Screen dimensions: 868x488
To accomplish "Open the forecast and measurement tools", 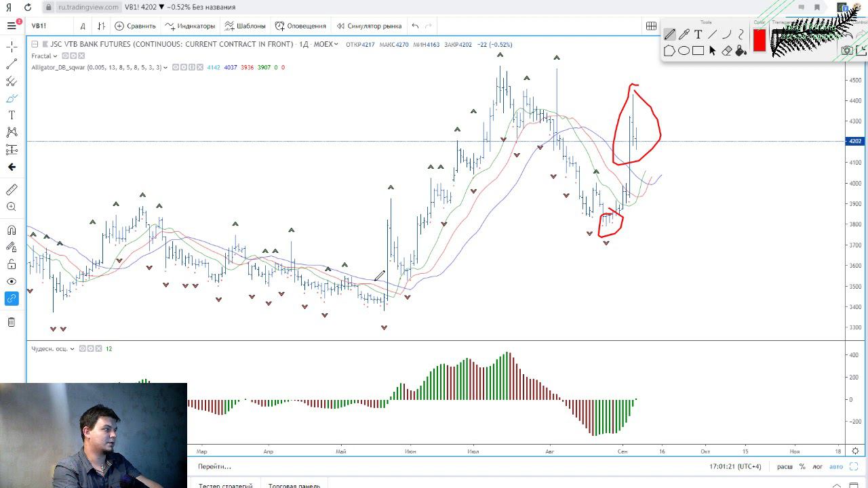I will 12,149.
